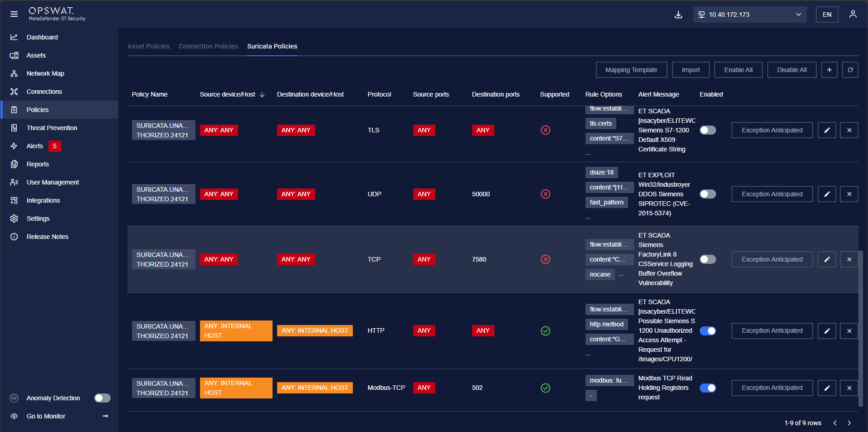Click Exception Anticipated in UDP row

coord(772,194)
